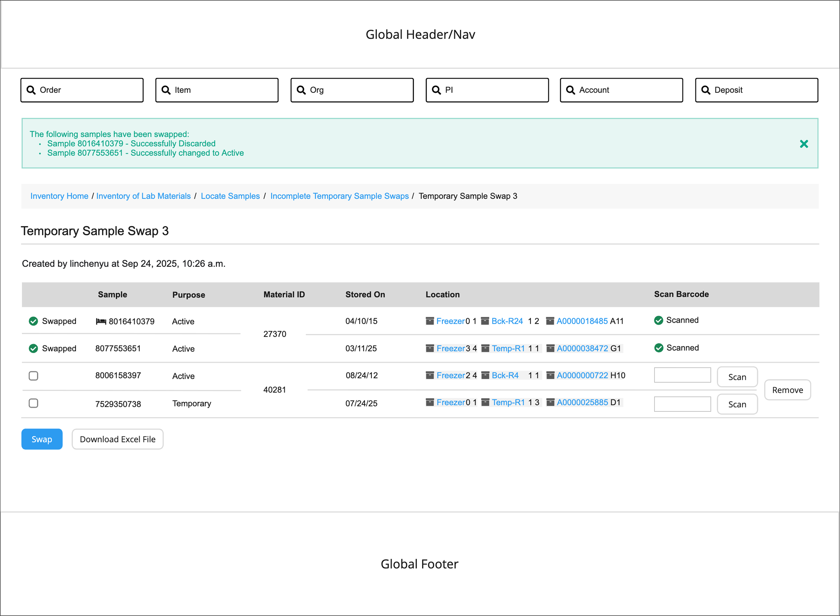
Task: Click the box icon before Bck-R24
Action: click(485, 321)
